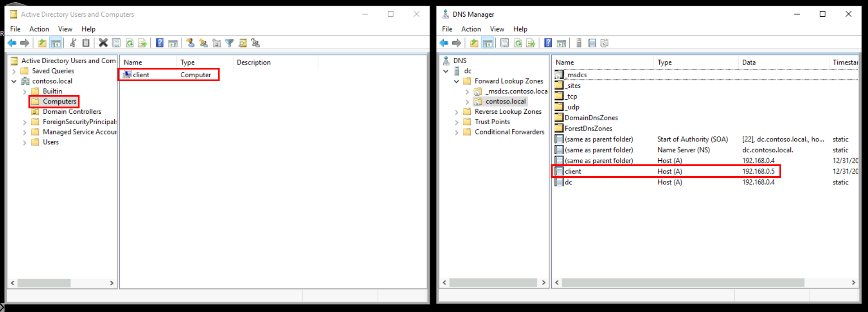Toggle Show/Hide Console Tree in Active Directory window
The image size is (868, 312).
coord(56,43)
